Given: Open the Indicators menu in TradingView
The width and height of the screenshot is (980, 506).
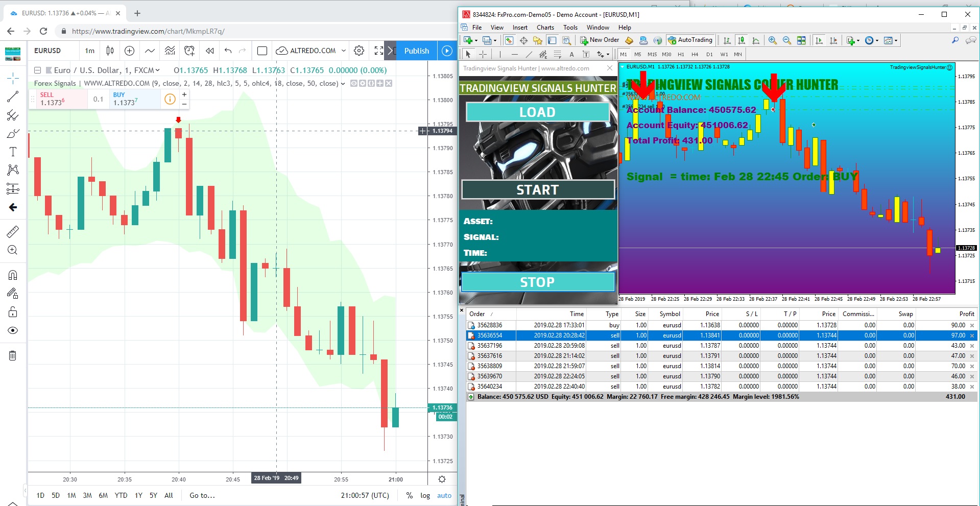Looking at the screenshot, I should (x=150, y=51).
